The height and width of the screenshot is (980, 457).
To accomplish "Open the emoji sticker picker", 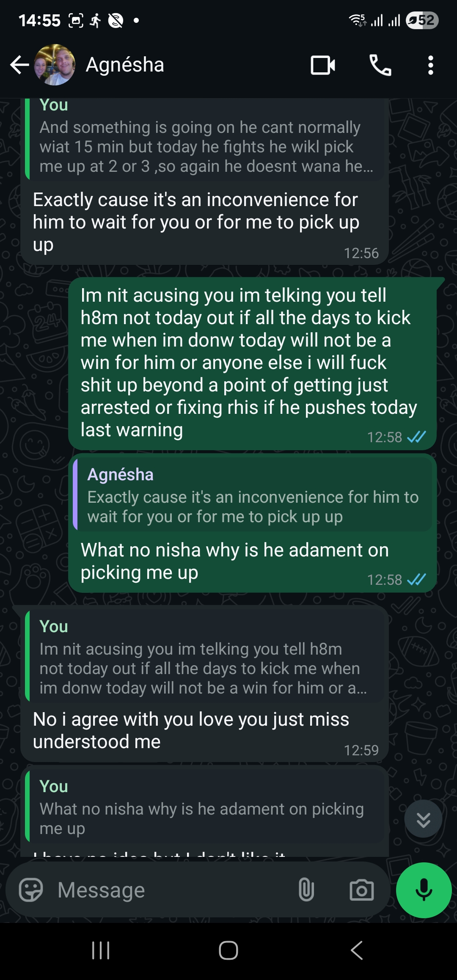I will click(x=31, y=890).
